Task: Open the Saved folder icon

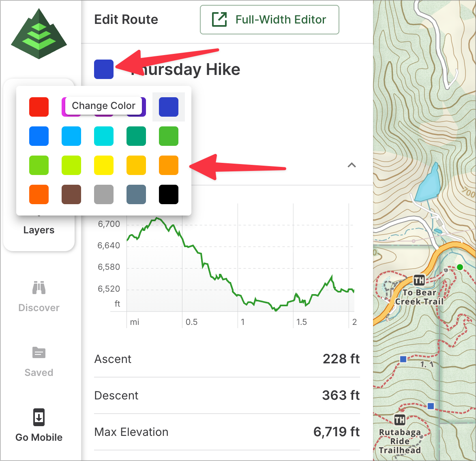Action: pyautogui.click(x=39, y=352)
